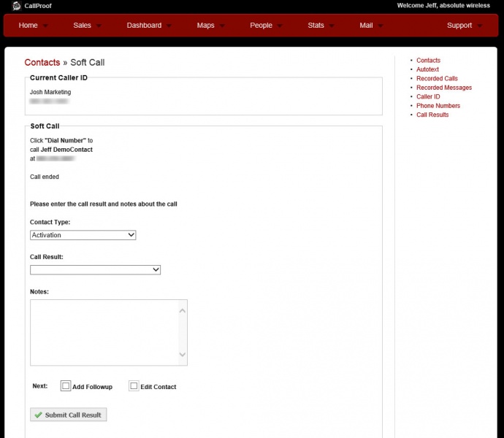This screenshot has height=438, width=504.
Task: Open the Stats menu
Action: point(316,26)
